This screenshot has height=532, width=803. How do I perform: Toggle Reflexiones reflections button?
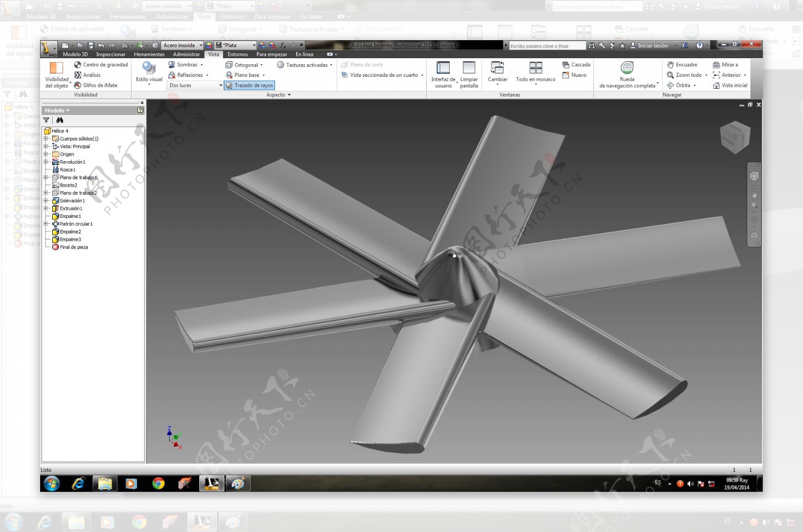[188, 75]
